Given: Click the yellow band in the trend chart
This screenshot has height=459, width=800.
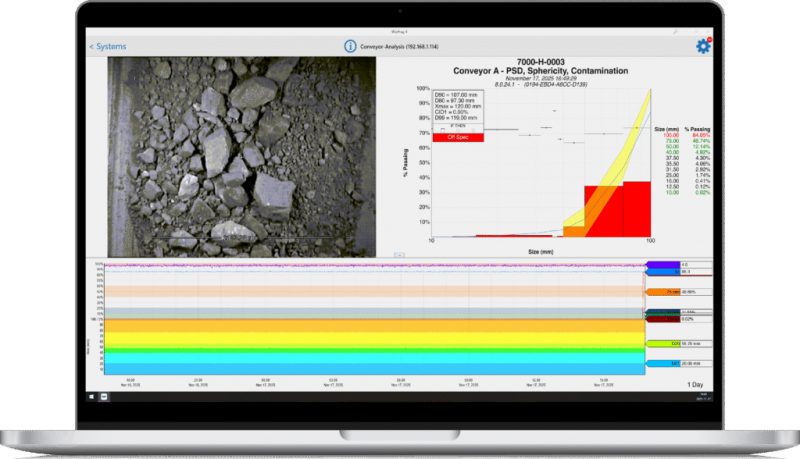Looking at the screenshot, I should pyautogui.click(x=374, y=339).
